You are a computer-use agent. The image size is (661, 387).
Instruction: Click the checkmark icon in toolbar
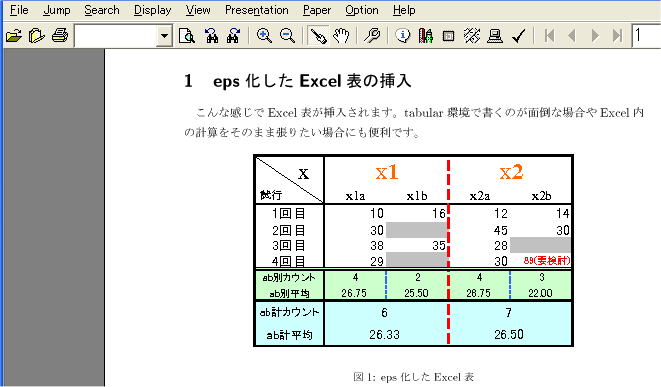pos(519,35)
